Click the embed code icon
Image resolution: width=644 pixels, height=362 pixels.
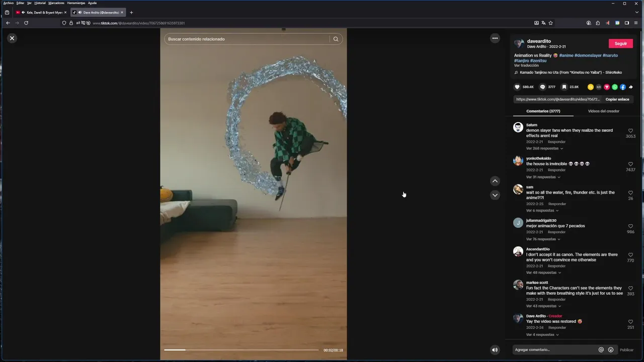pyautogui.click(x=599, y=87)
